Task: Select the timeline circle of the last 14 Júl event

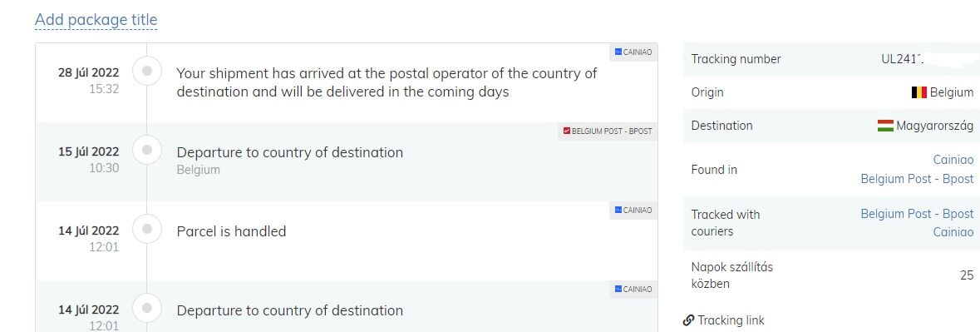Action: pyautogui.click(x=147, y=308)
